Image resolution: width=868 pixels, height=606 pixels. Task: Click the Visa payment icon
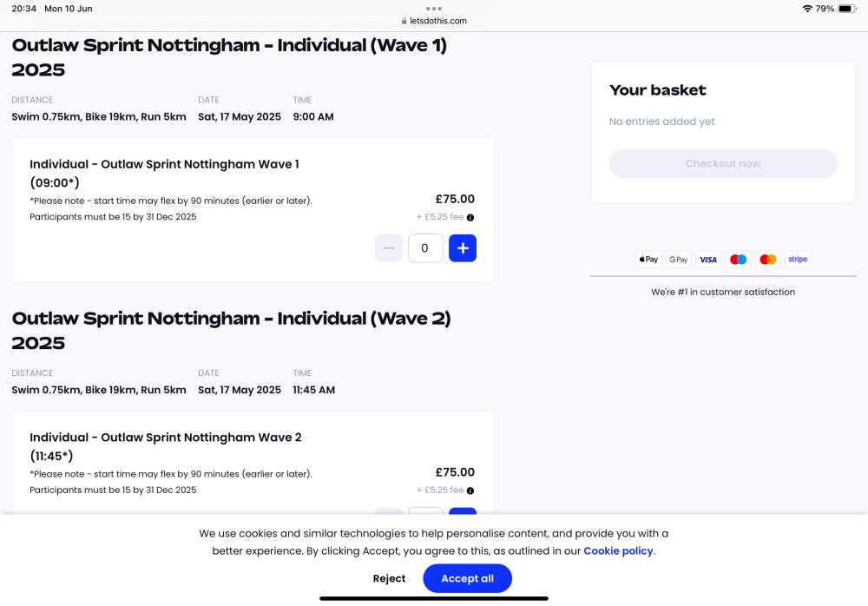708,260
